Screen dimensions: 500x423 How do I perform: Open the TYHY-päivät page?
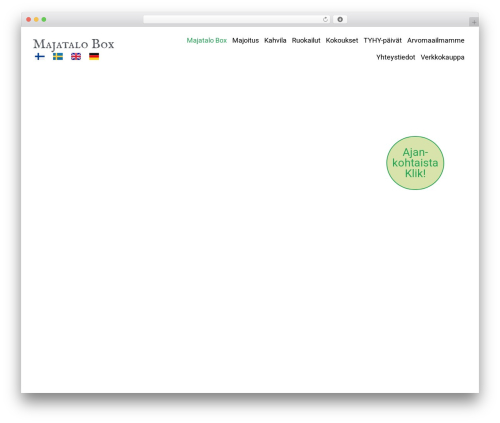[383, 40]
